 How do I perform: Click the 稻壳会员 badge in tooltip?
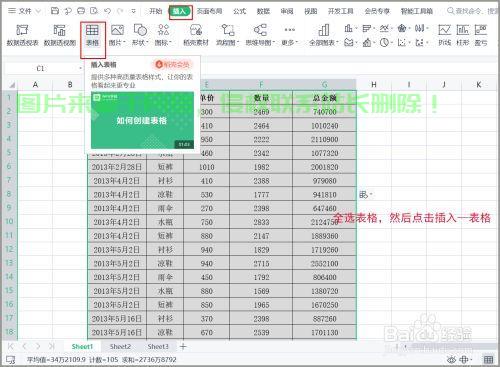tap(173, 64)
